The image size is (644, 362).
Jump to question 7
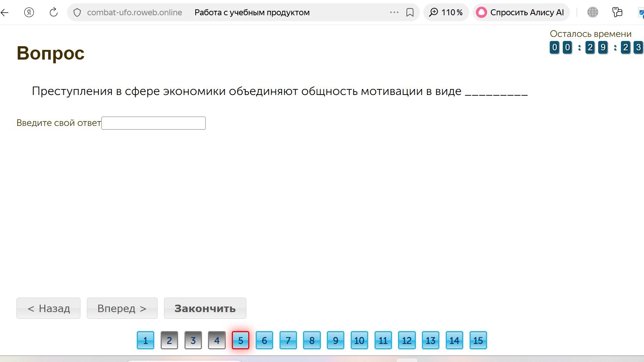pyautogui.click(x=288, y=340)
